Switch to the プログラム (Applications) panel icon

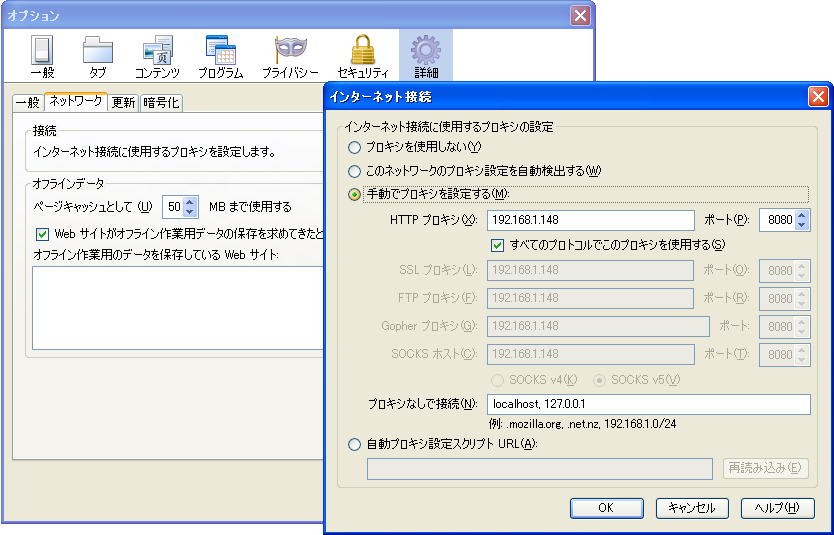tap(220, 56)
